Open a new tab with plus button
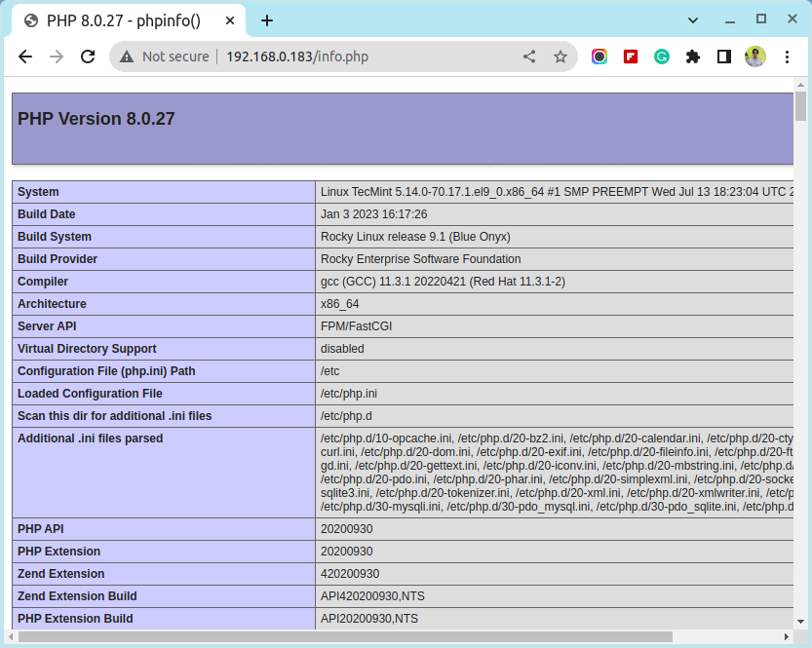 coord(267,20)
